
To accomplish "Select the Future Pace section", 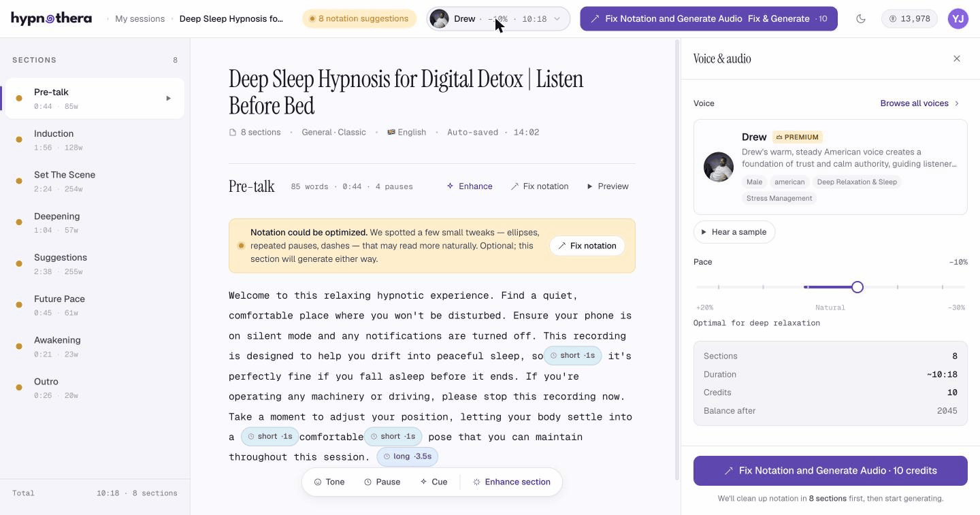I will tap(95, 305).
